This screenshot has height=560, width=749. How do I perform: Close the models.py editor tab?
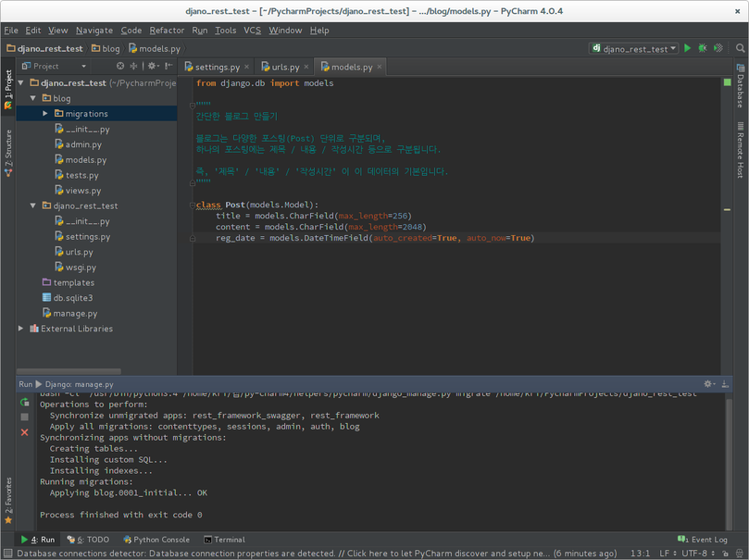[x=380, y=67]
